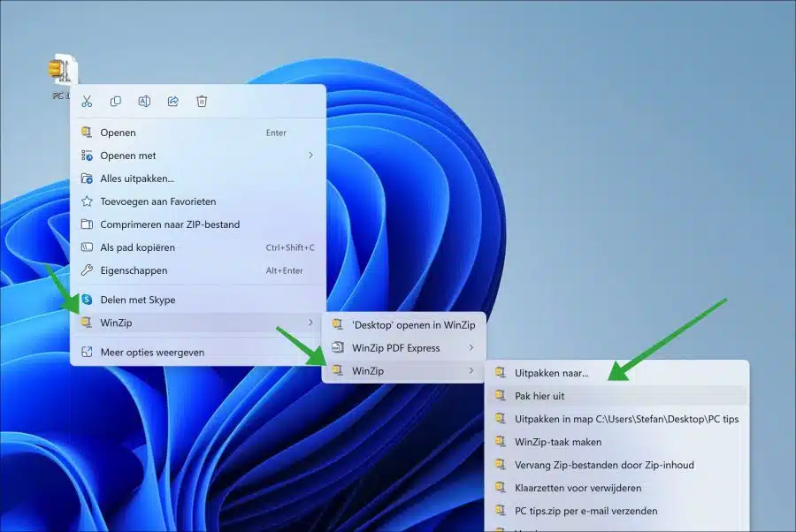
Task: Select Als pad kopiëren
Action: tap(198, 247)
